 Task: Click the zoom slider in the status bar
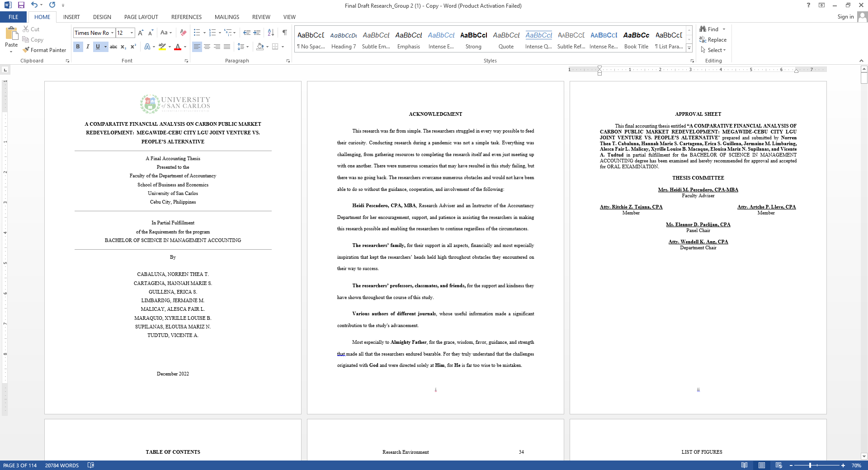coord(817,465)
